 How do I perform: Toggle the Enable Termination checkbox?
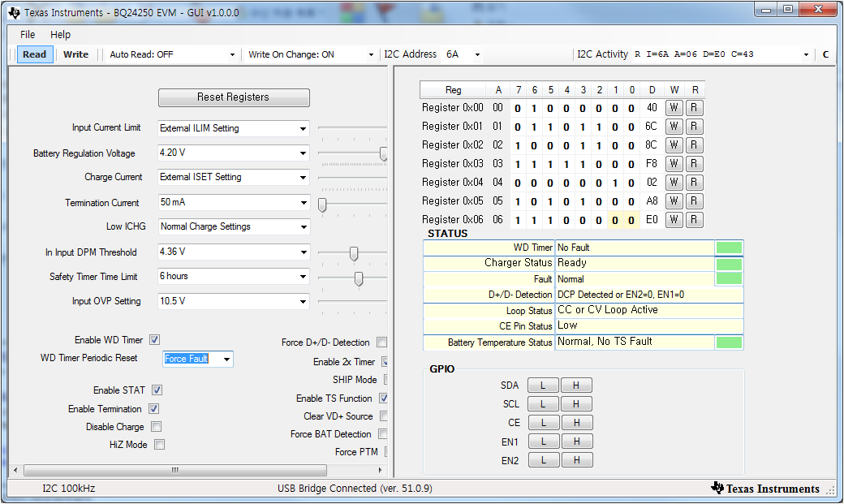coord(154,409)
